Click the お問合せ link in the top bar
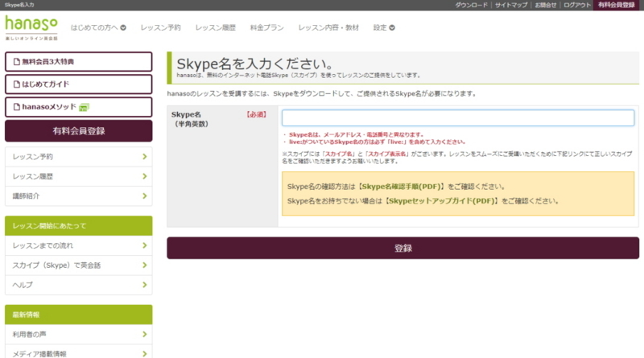Image resolution: width=644 pixels, height=358 pixels. pos(546,5)
